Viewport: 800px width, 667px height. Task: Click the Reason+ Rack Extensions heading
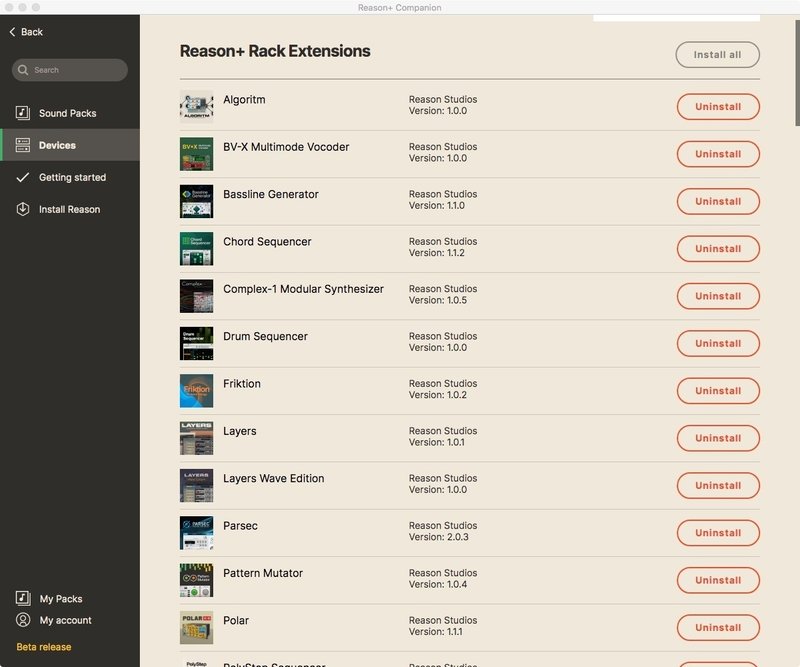(275, 51)
